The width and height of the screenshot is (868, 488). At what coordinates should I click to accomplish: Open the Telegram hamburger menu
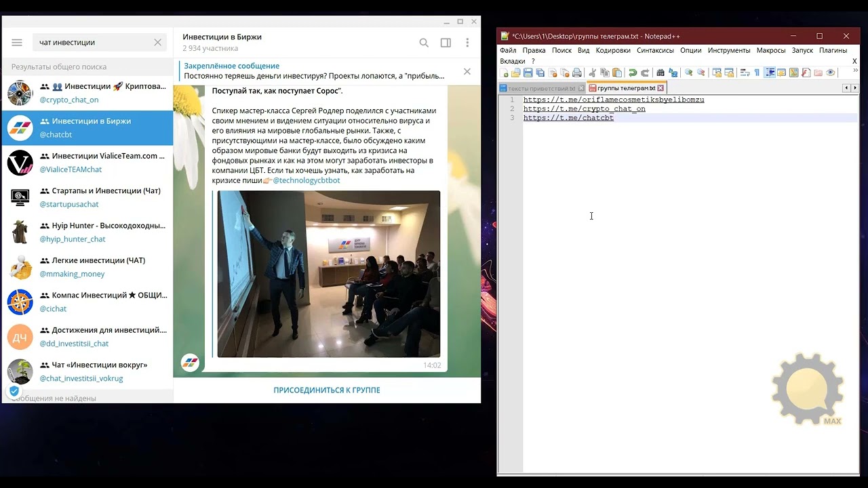point(17,42)
